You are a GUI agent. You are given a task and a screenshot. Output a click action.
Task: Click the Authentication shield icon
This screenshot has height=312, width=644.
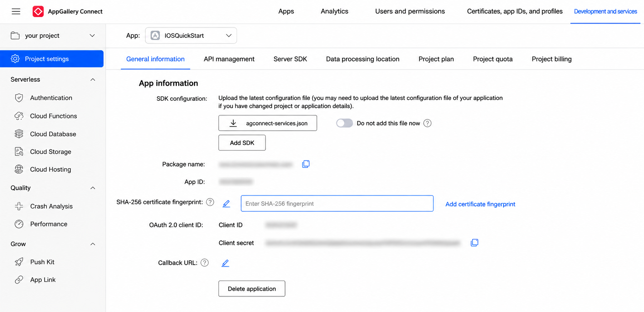click(19, 98)
